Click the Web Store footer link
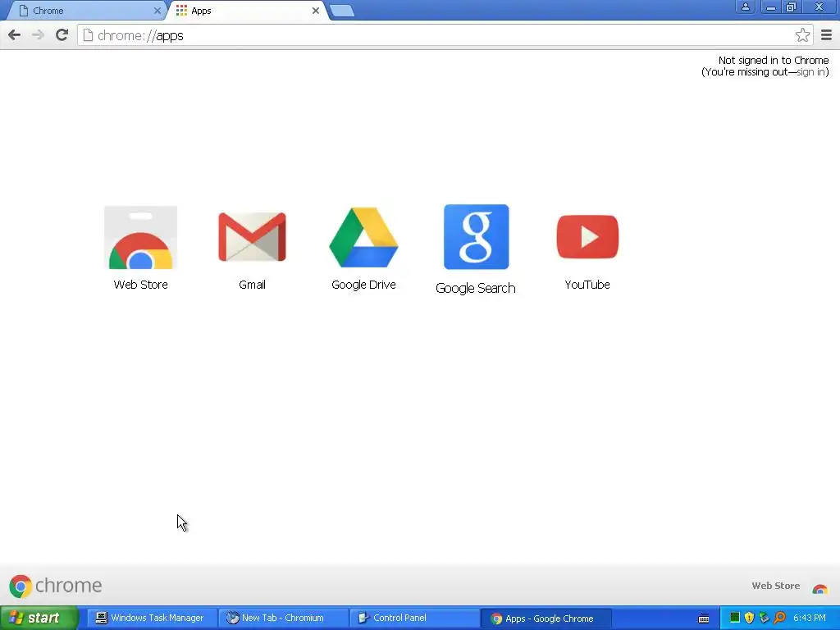Image resolution: width=840 pixels, height=630 pixels. [x=776, y=586]
